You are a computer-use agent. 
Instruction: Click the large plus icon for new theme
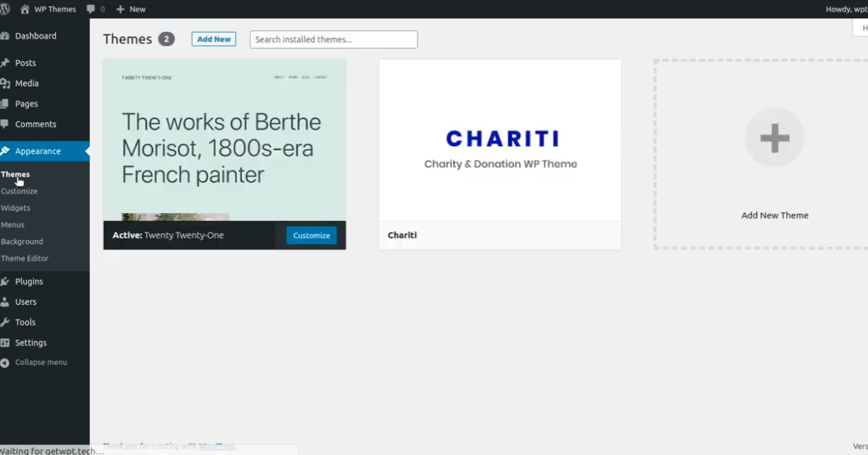coord(774,138)
